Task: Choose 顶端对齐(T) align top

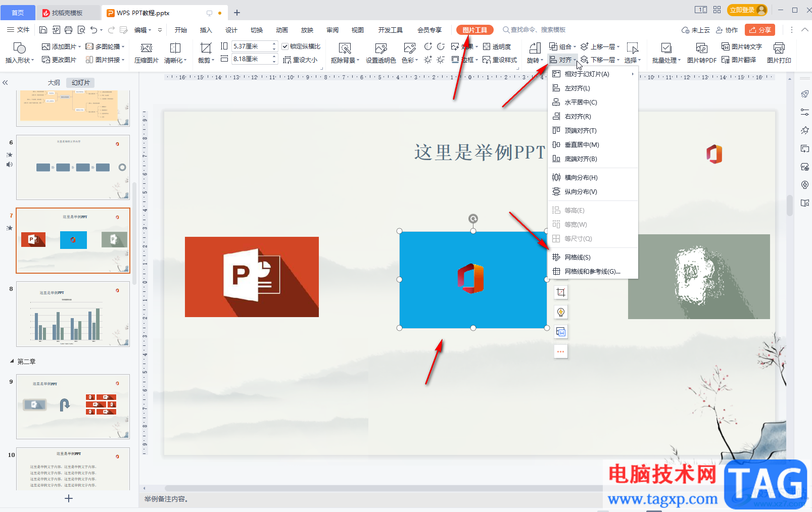Action: 593,130
